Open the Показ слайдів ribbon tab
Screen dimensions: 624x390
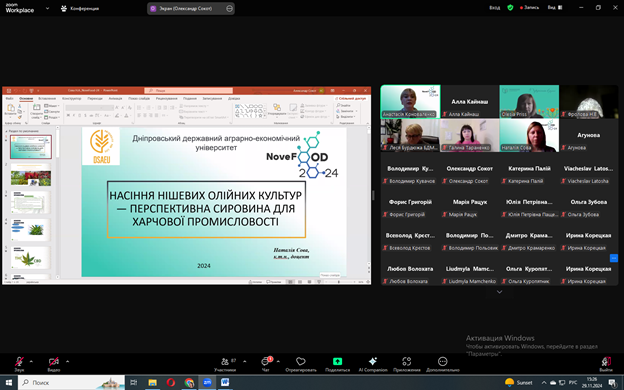pos(139,98)
